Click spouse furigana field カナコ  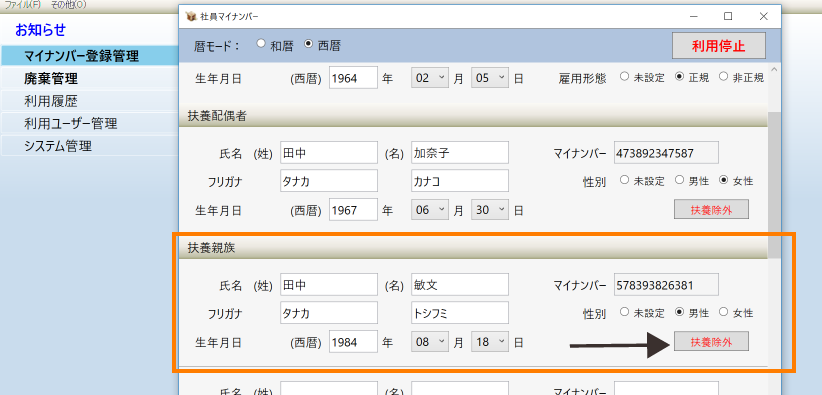[x=460, y=180]
